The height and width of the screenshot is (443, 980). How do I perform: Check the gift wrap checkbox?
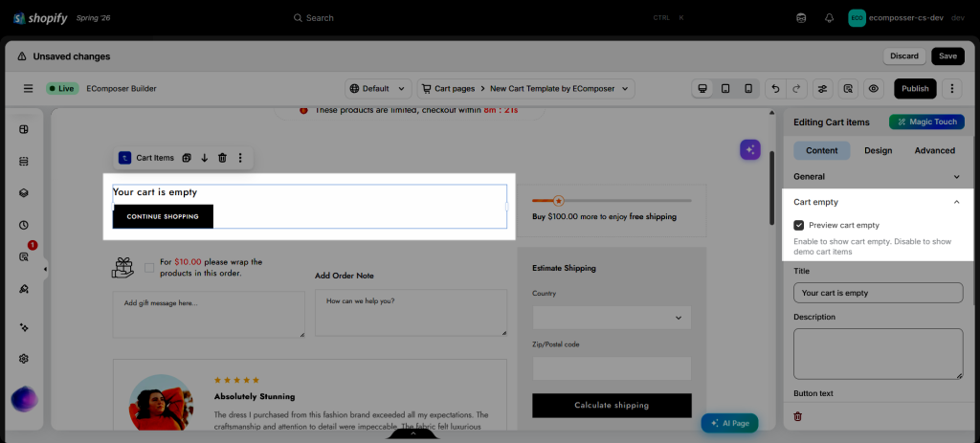pyautogui.click(x=149, y=267)
